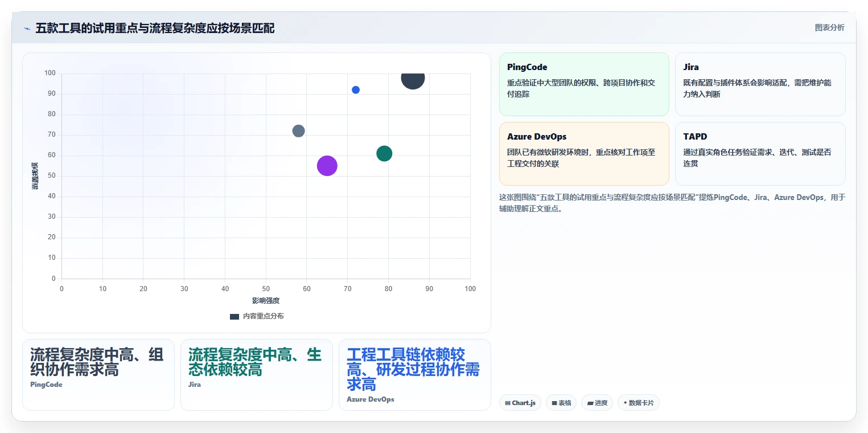
Task: Click the 图表分析 label in header
Action: coord(829,27)
